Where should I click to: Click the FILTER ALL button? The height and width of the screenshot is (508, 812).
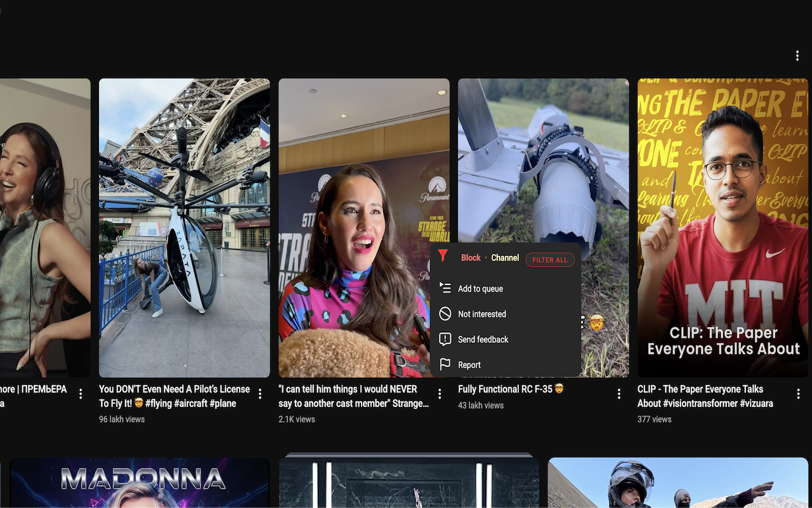point(550,260)
